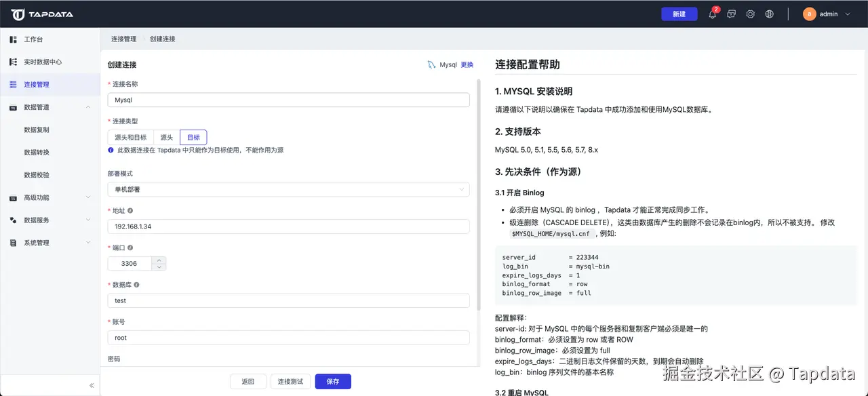Expand the 数据服务 menu chevron

click(88, 220)
